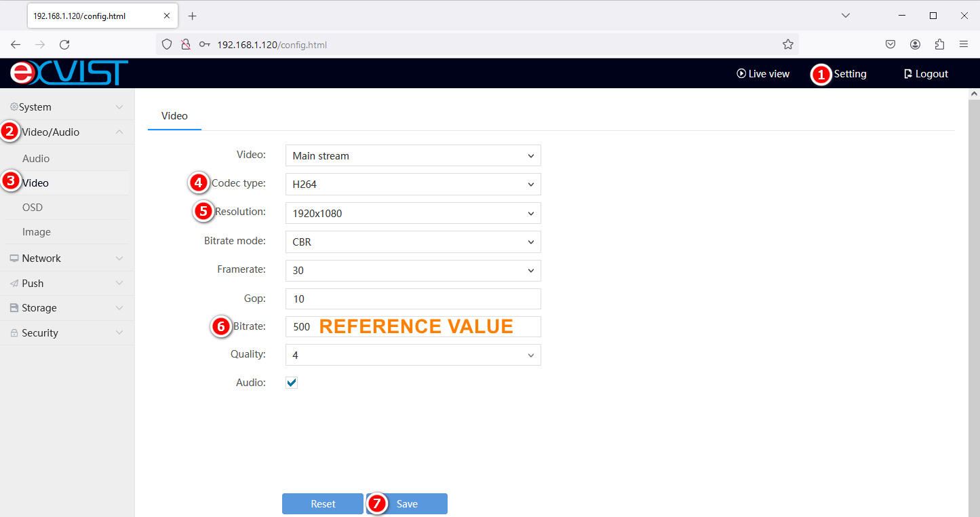980x517 pixels.
Task: Maximize the browser window
Action: (x=933, y=16)
